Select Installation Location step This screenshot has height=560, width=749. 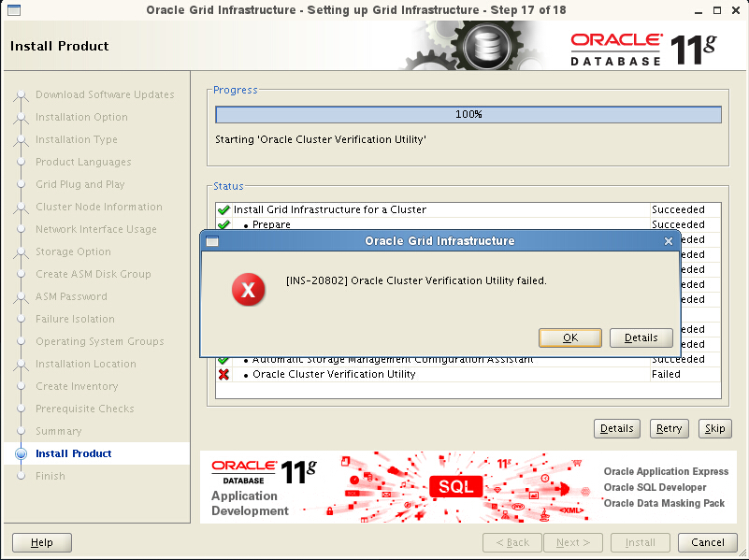pos(86,364)
